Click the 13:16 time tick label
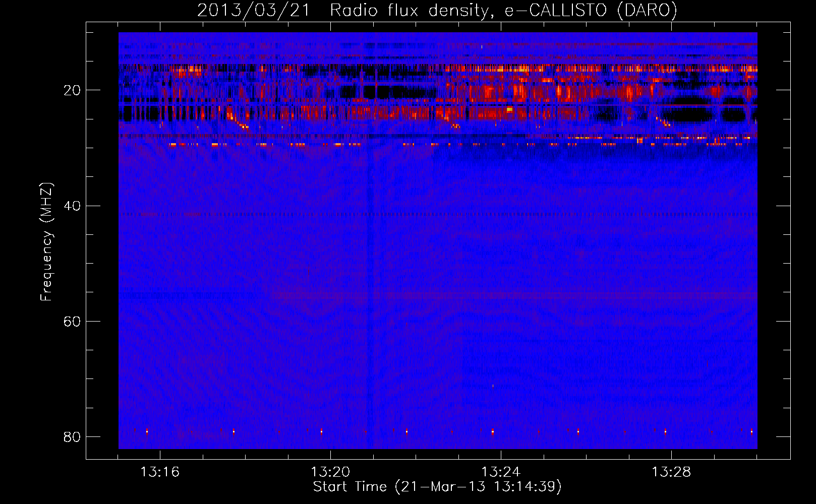Viewport: 816px width, 504px height. pyautogui.click(x=160, y=472)
